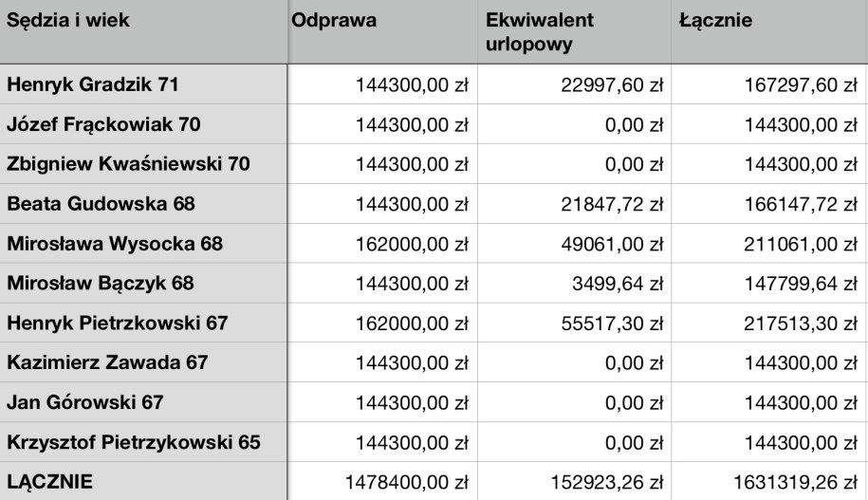Click the Mirosław Bączyk 68 cell

pos(142,284)
